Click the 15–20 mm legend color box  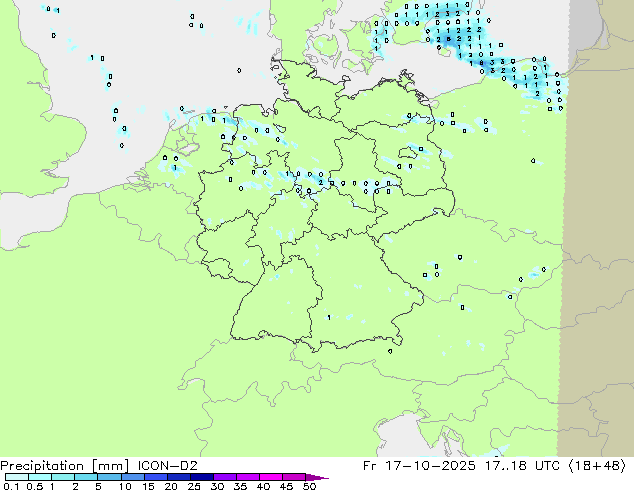[155, 477]
